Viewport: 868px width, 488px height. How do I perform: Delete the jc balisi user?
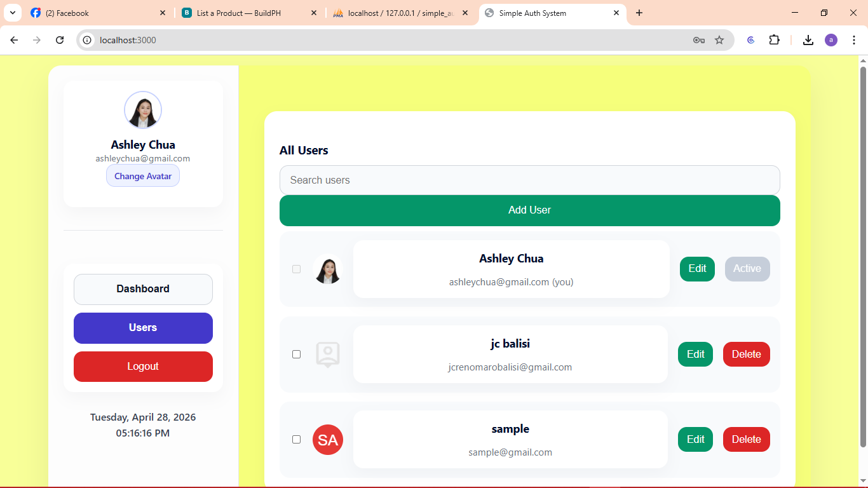747,355
